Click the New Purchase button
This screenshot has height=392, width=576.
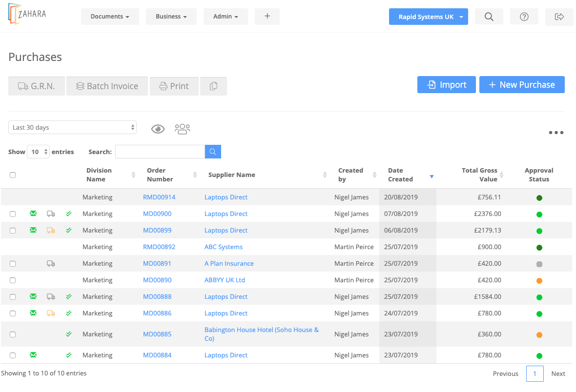pyautogui.click(x=522, y=85)
